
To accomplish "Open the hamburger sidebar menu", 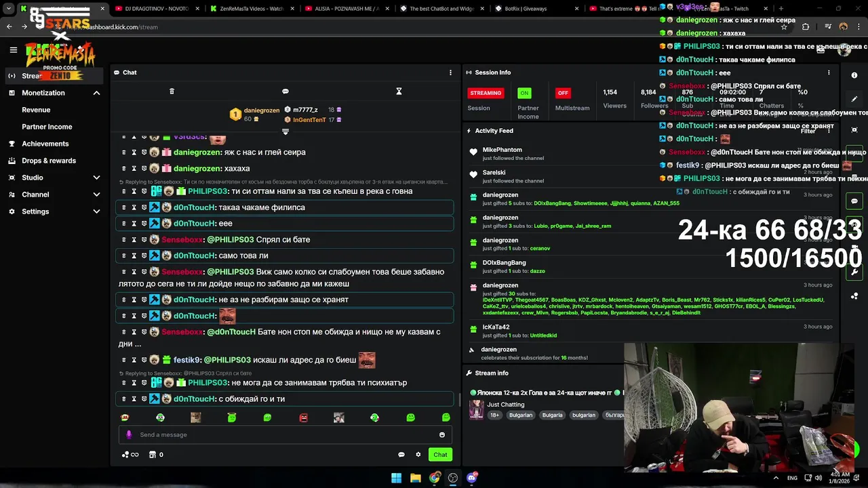I will point(13,49).
